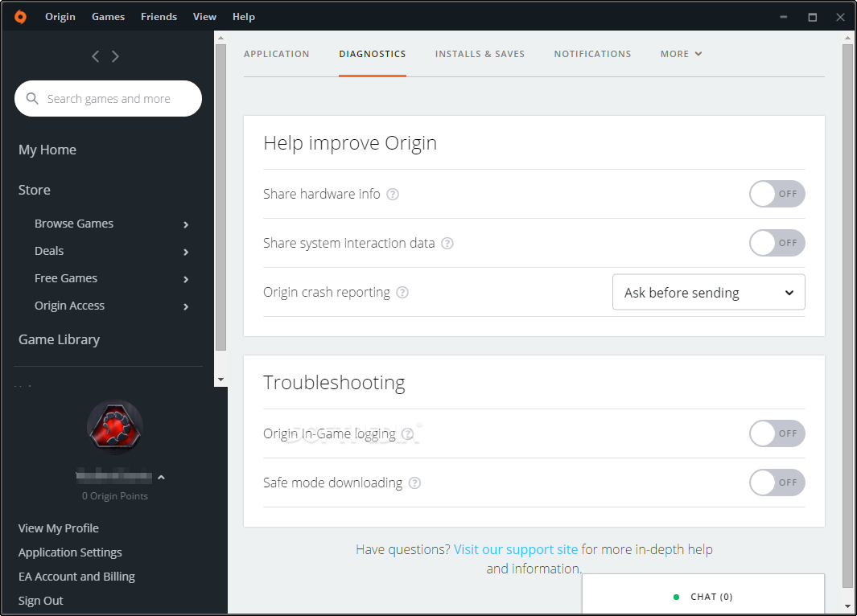Click the sidebar scroll up arrow
Screen dimensions: 857x616
pyautogui.click(x=220, y=38)
